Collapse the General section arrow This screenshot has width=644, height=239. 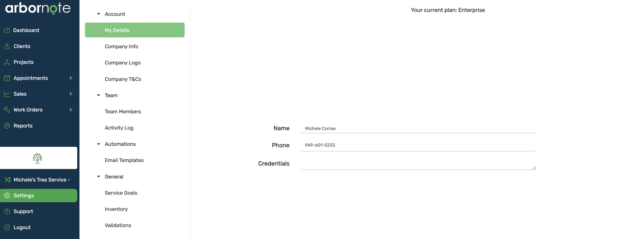(99, 177)
